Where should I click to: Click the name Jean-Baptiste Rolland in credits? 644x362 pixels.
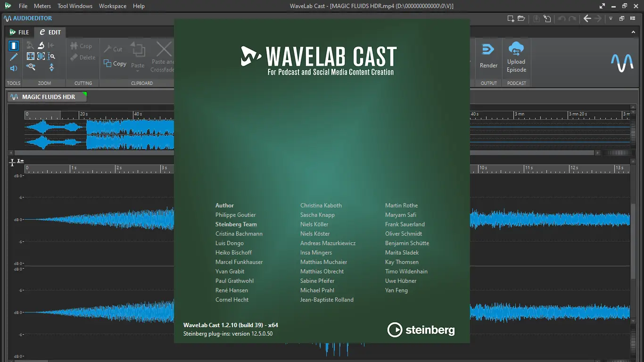327,300
